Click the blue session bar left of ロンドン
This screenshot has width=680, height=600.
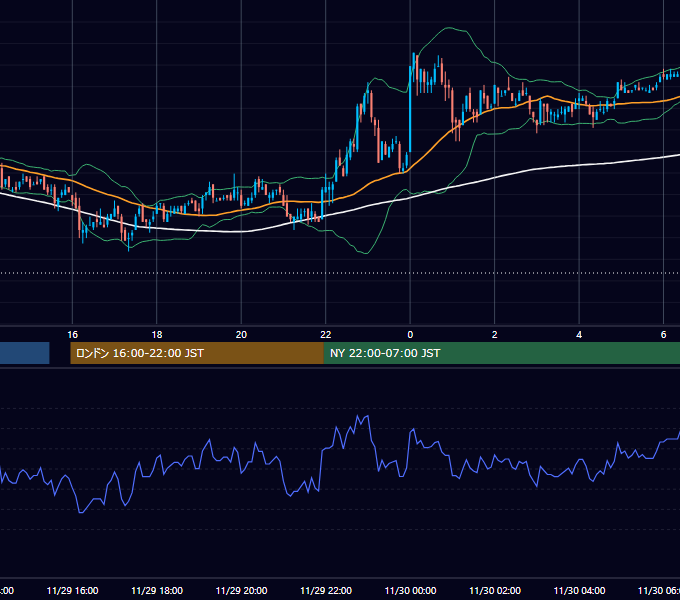[x=25, y=353]
